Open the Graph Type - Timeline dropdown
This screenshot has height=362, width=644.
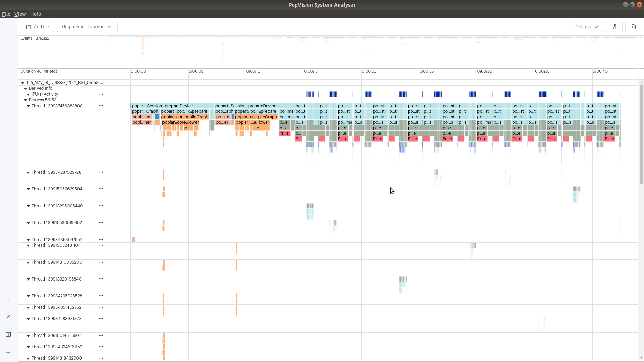click(87, 27)
